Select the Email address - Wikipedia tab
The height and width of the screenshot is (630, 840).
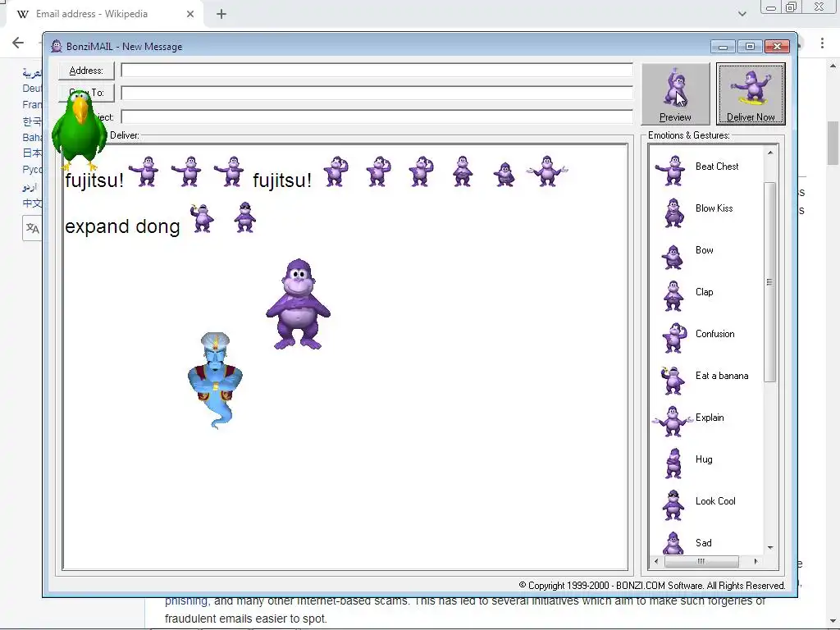point(104,14)
